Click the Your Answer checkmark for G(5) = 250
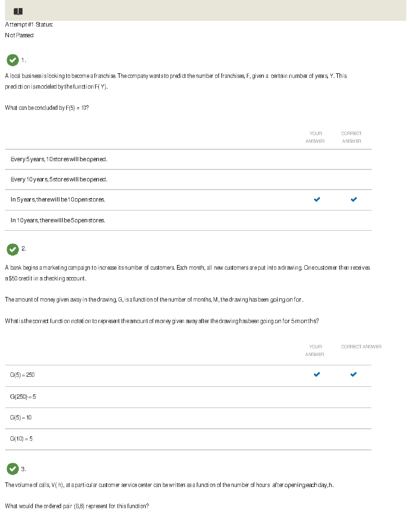 pos(317,374)
